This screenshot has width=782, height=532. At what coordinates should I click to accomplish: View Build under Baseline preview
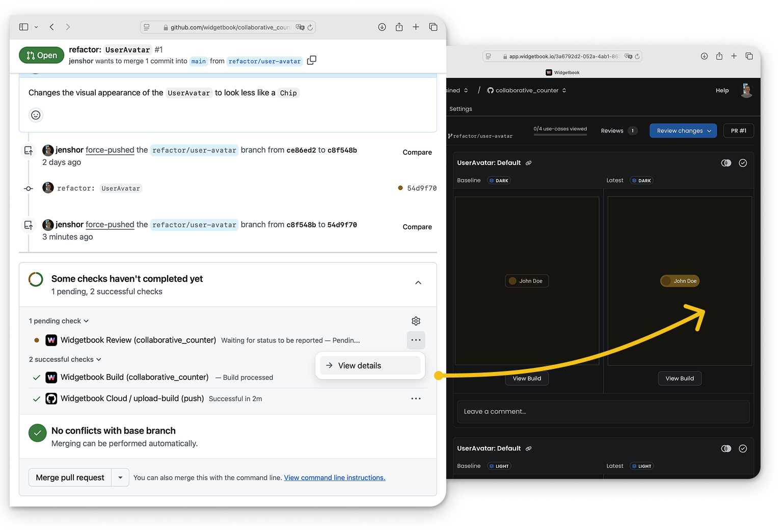point(527,379)
